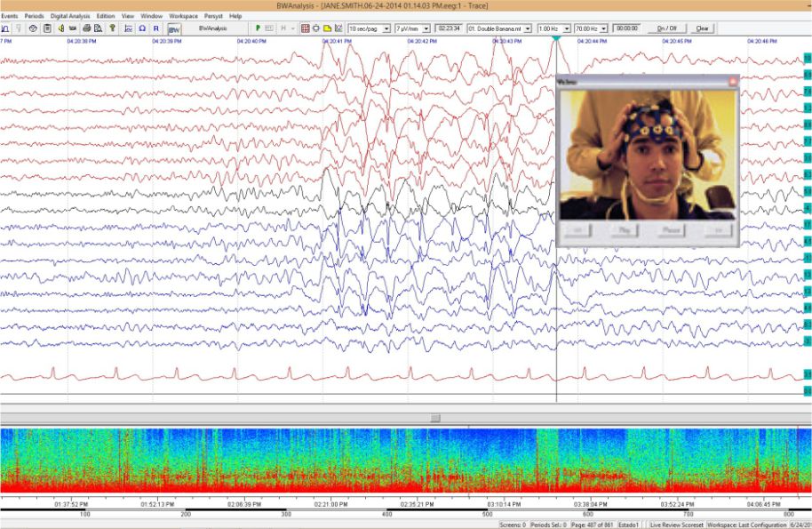Click Play in the video window
The height and width of the screenshot is (529, 812).
pos(624,230)
